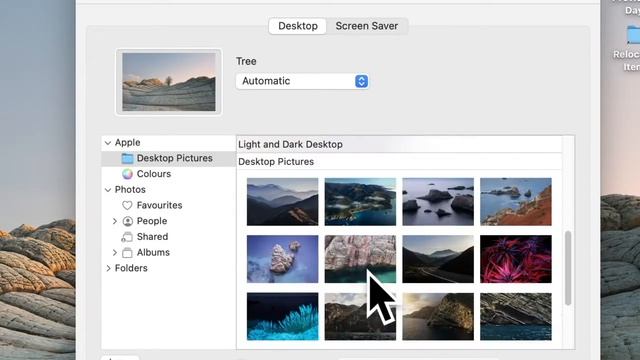640x360 pixels.
Task: Expand the Folders section chevron
Action: coord(108,268)
